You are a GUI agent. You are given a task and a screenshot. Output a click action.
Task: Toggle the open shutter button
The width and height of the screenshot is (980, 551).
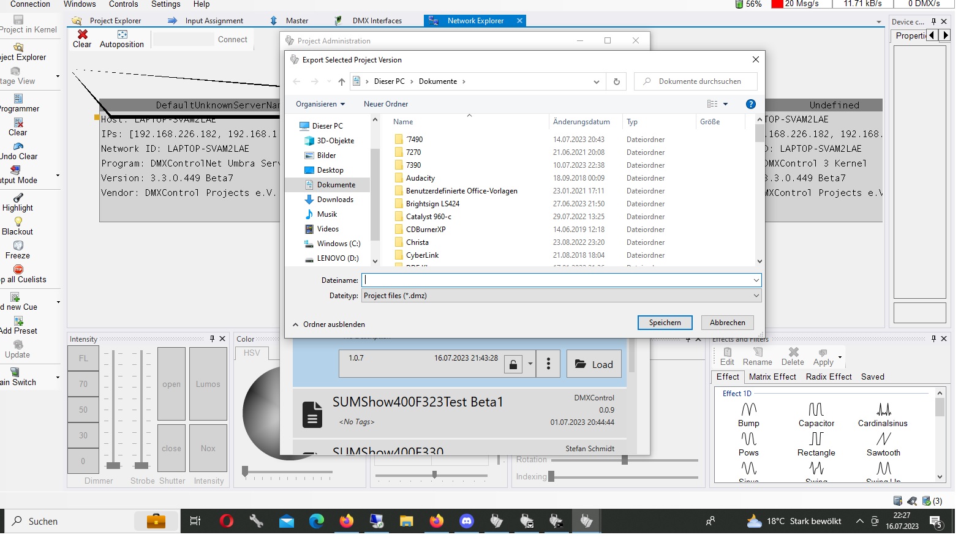coord(171,384)
